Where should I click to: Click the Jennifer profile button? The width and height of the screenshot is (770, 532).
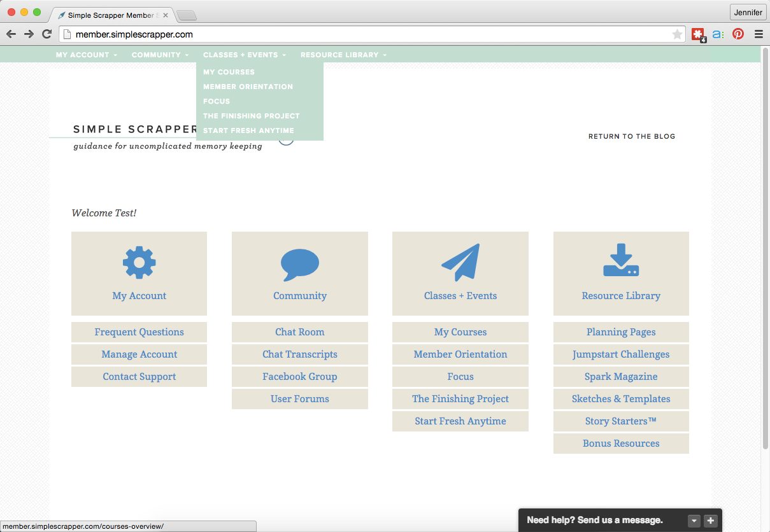pyautogui.click(x=748, y=12)
